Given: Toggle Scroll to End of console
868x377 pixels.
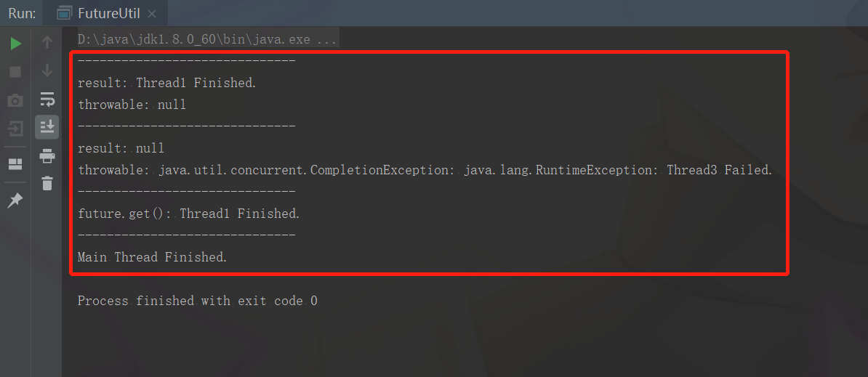Looking at the screenshot, I should pyautogui.click(x=47, y=127).
